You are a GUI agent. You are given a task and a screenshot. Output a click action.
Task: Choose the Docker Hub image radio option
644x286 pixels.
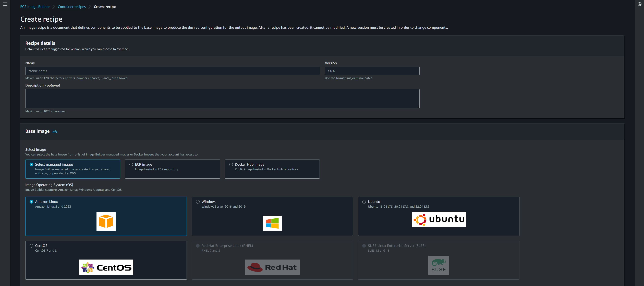[231, 164]
